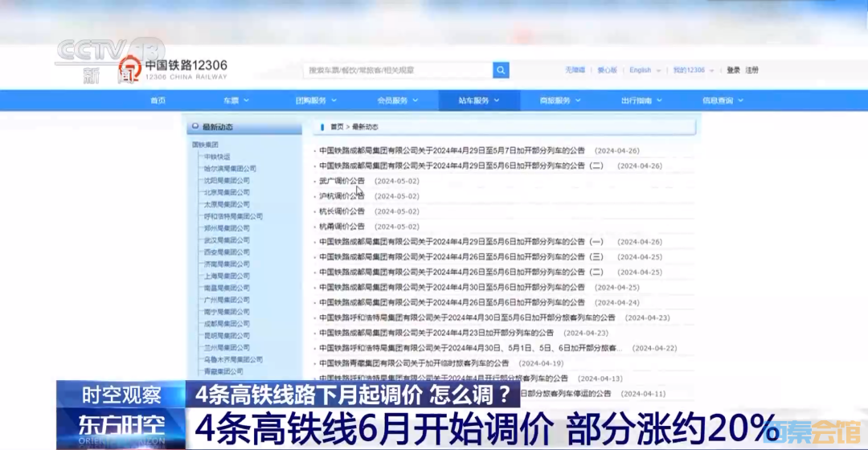Screen dimensions: 868x450
Task: Open the 杭甬调价公告 announcement
Action: click(342, 227)
